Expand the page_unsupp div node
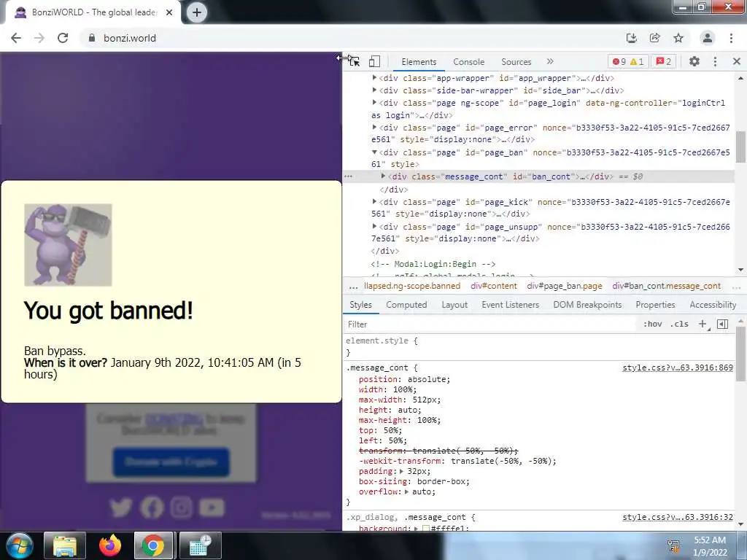This screenshot has height=560, width=747. coord(374,226)
